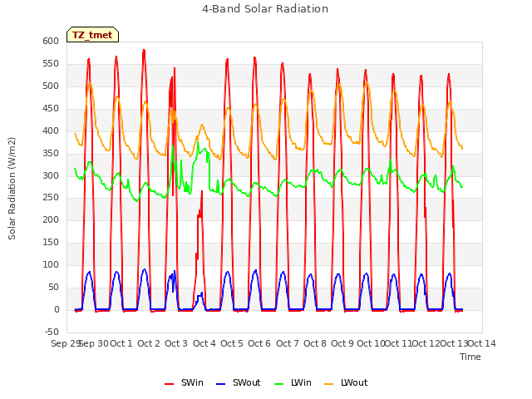
Task: Click the Oct 14 date tick label
Action: (x=482, y=343)
